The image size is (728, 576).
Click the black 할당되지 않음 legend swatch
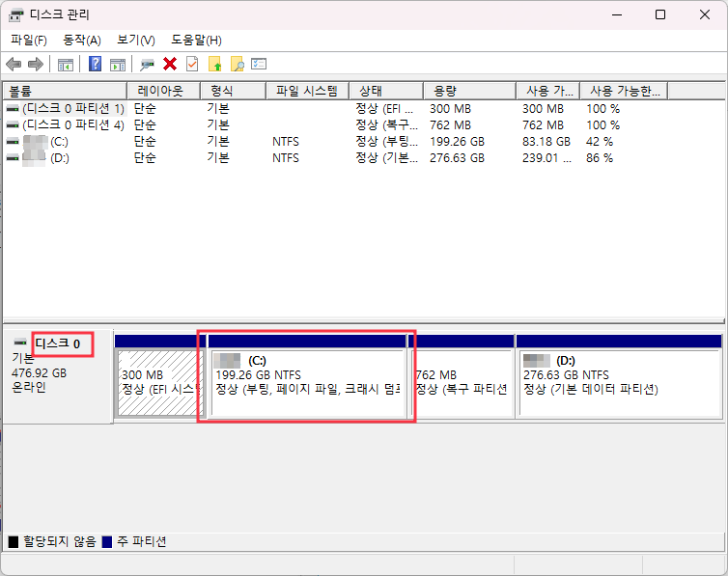[x=14, y=541]
